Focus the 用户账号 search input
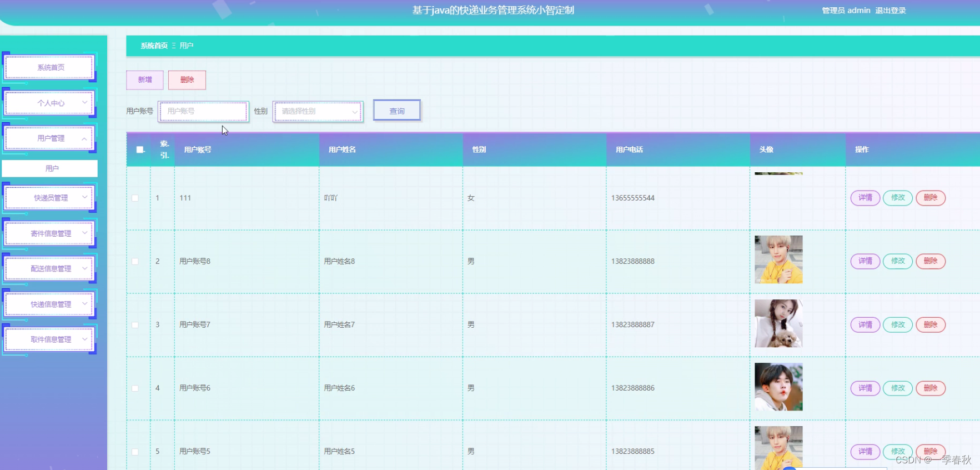This screenshot has height=470, width=980. coord(203,111)
